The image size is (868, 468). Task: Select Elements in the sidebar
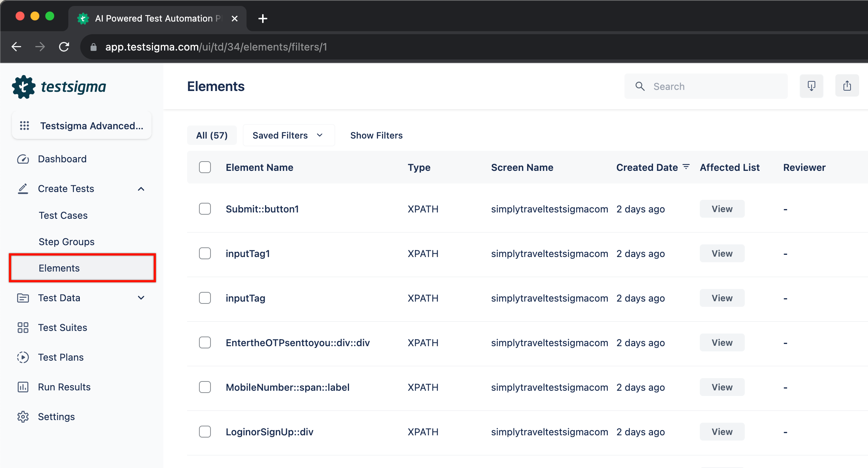pos(82,268)
